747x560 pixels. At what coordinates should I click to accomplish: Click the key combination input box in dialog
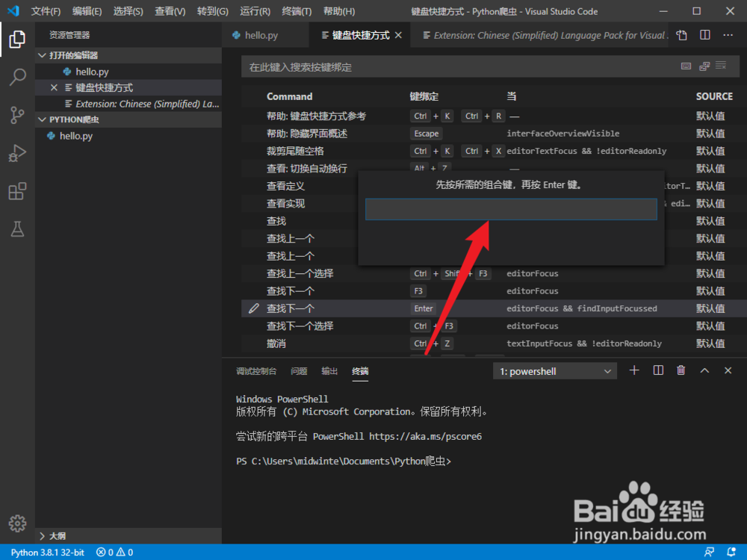(x=511, y=209)
